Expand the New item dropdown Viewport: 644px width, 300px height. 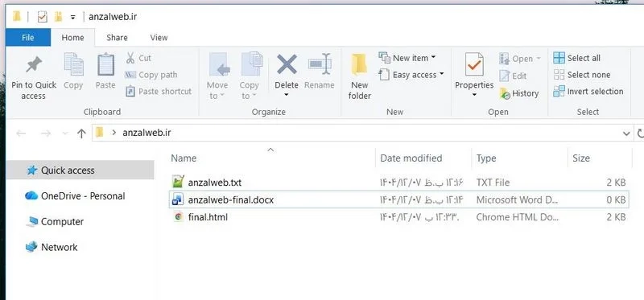433,57
